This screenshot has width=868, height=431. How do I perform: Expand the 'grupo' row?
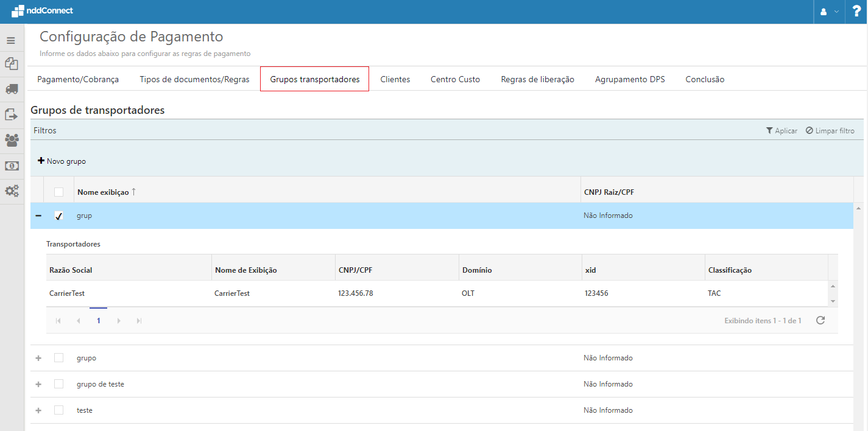point(38,358)
